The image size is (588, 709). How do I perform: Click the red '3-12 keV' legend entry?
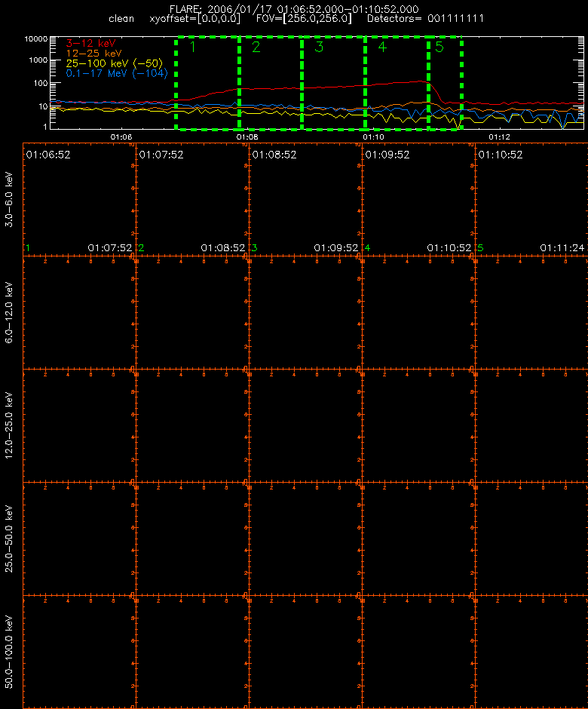pyautogui.click(x=91, y=44)
